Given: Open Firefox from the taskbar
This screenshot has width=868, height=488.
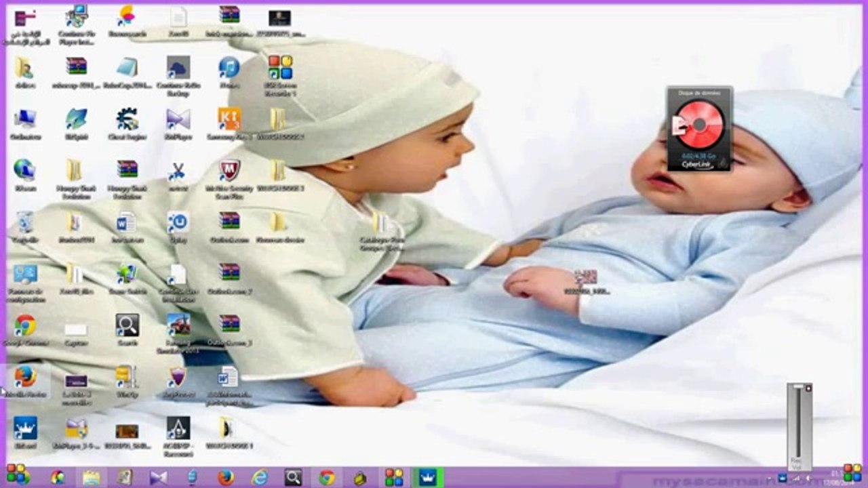Looking at the screenshot, I should (x=226, y=477).
